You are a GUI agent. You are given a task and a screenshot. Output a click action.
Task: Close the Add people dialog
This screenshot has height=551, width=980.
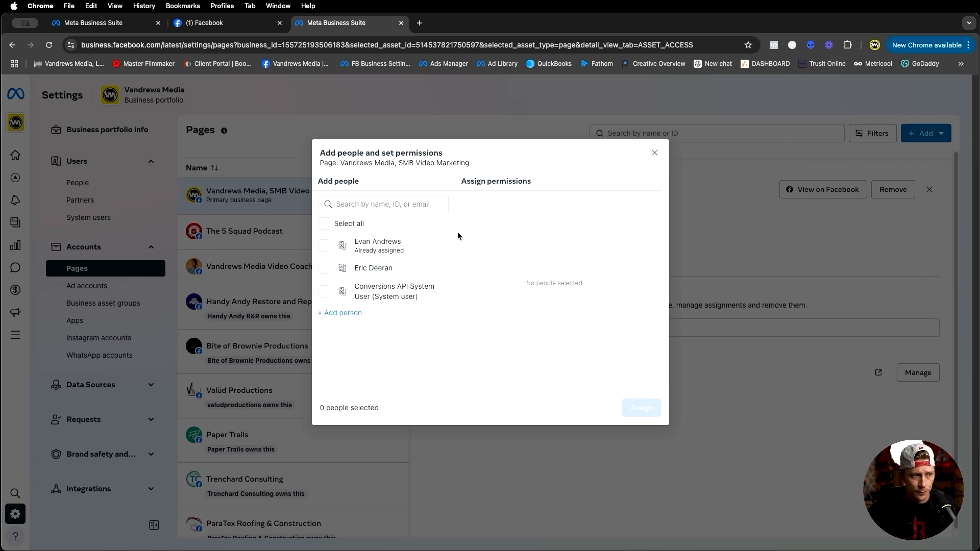point(655,153)
